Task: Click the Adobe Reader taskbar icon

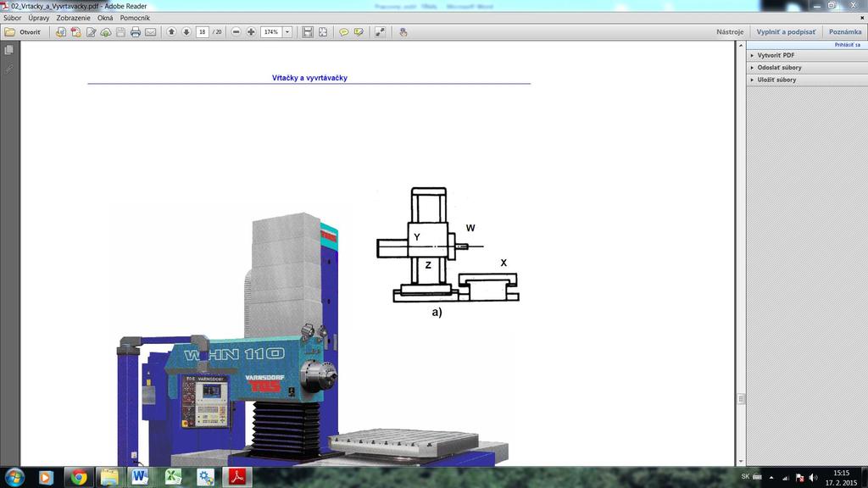Action: (237, 477)
